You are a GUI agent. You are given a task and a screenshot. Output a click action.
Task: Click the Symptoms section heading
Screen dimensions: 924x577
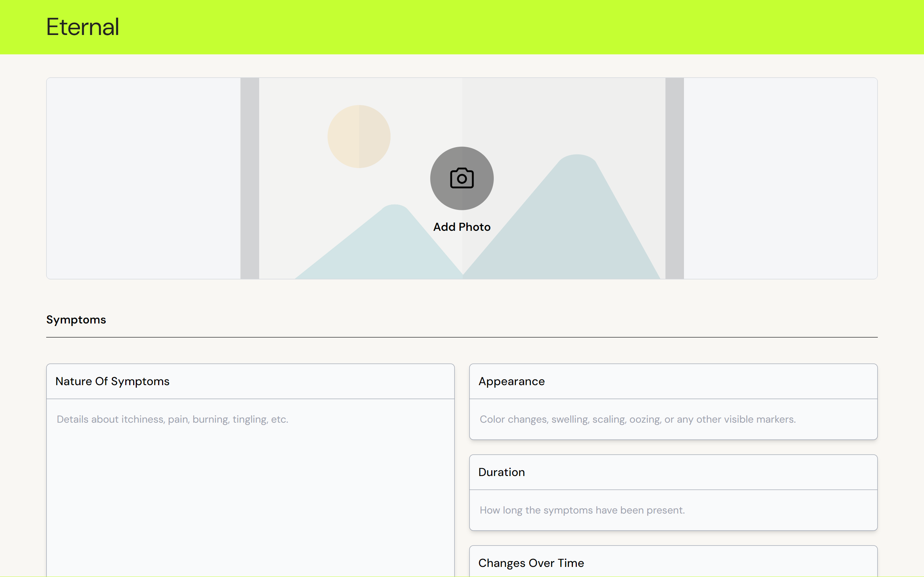click(76, 320)
